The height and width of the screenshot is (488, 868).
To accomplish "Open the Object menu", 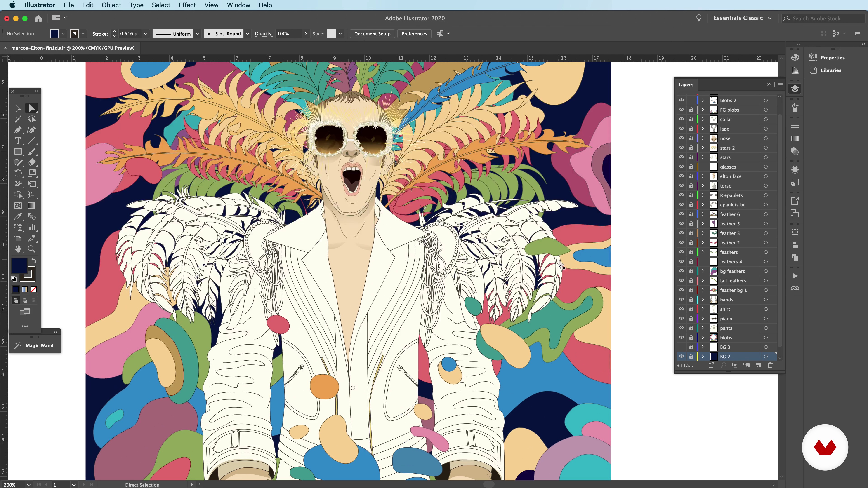I will 111,5.
